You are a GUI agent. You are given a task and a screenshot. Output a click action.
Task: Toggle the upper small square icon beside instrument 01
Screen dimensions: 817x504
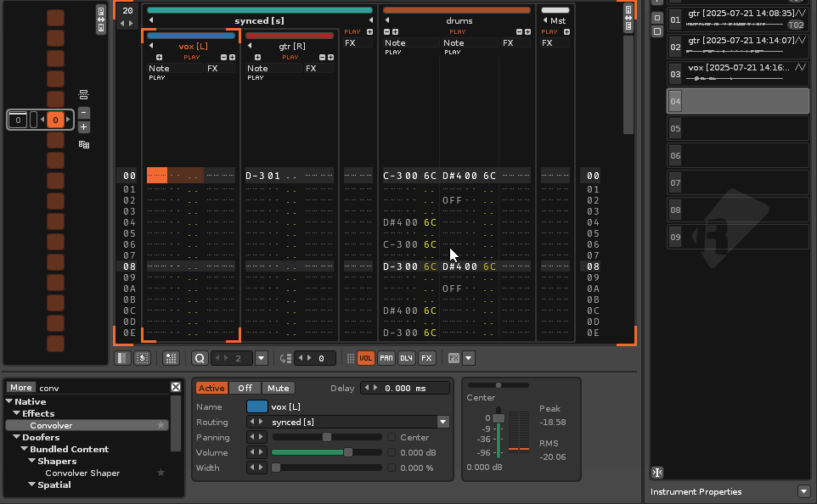pos(657,18)
